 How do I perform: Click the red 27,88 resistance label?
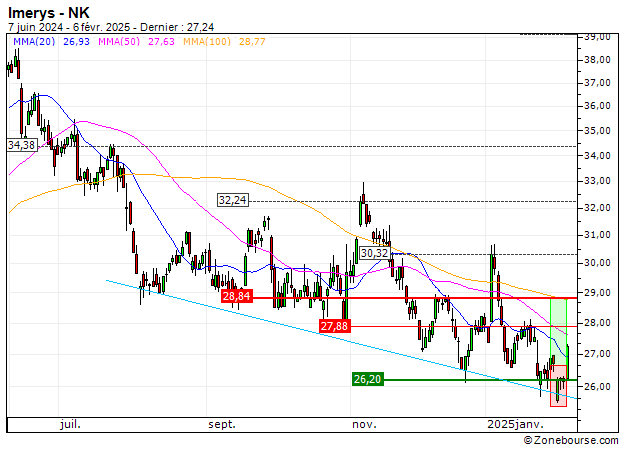tap(334, 326)
